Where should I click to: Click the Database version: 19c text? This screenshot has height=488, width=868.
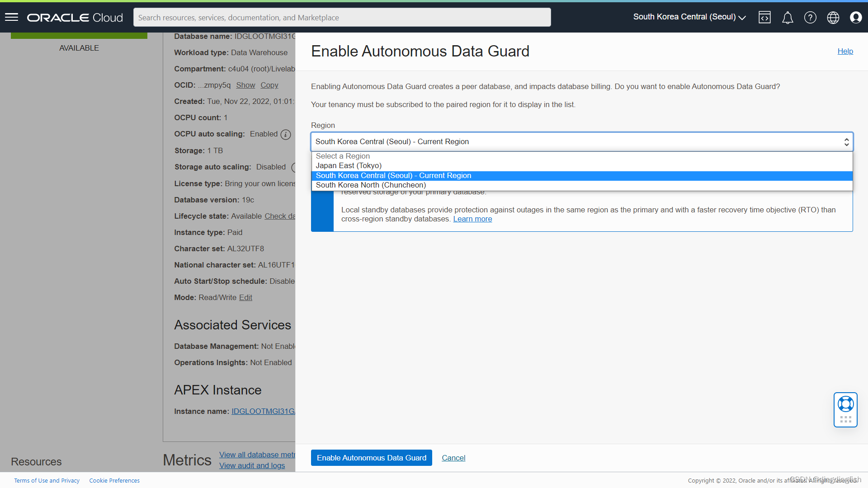(x=214, y=200)
